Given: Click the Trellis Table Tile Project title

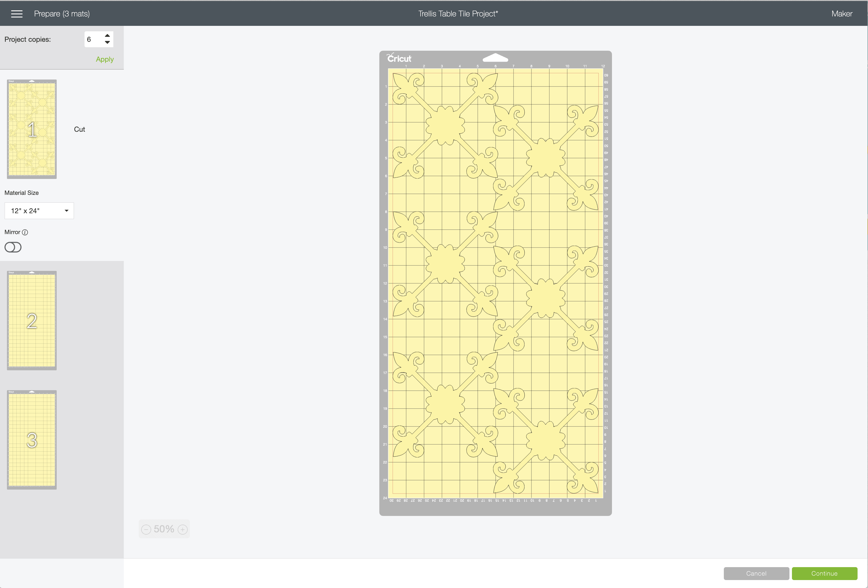Looking at the screenshot, I should point(458,14).
